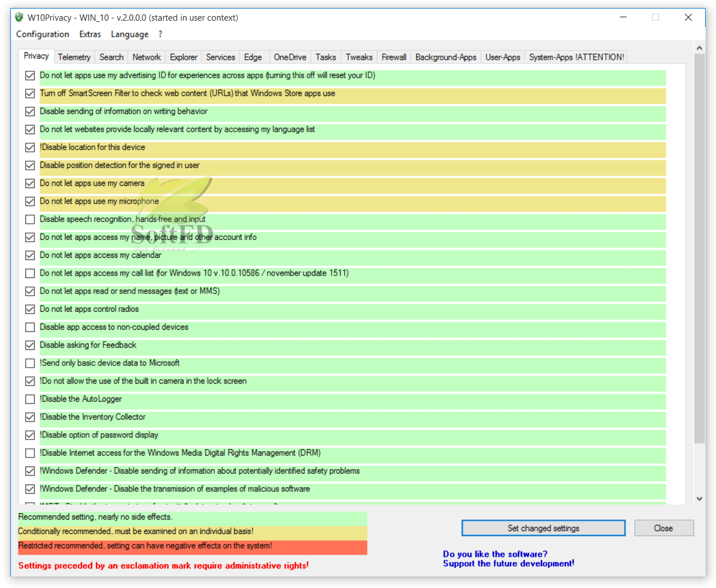This screenshot has width=716, height=588.
Task: Uncheck built in camera lock screen checkbox
Action: 30,381
